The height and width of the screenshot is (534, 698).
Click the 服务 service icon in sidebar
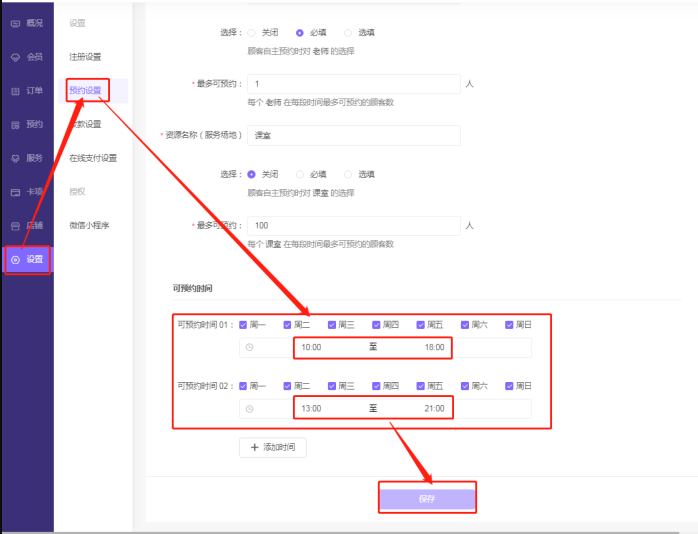click(16, 158)
